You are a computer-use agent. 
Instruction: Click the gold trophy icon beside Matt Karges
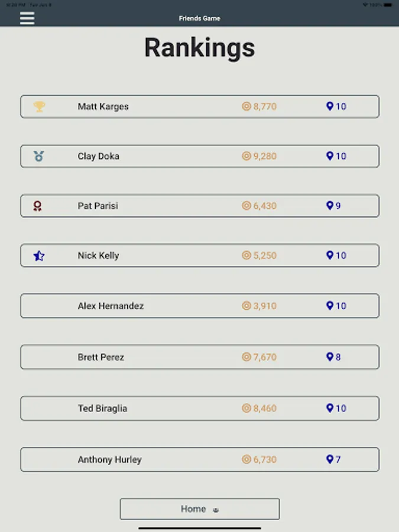(x=39, y=106)
